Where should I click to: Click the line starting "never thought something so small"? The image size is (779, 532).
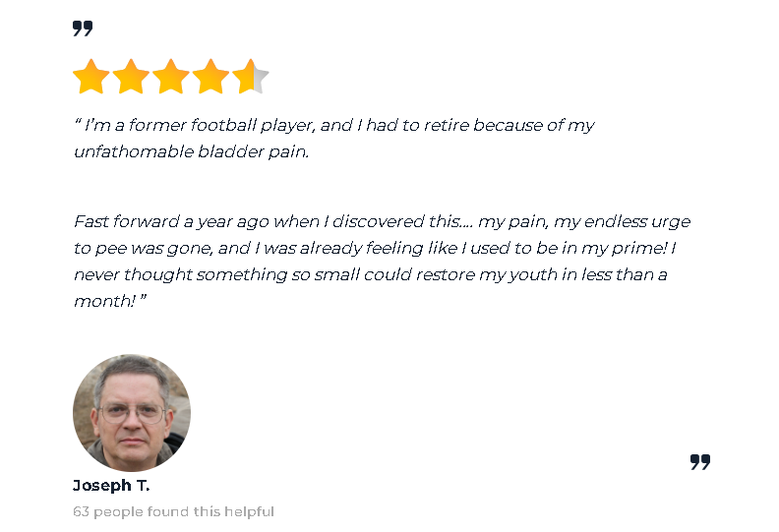370,275
